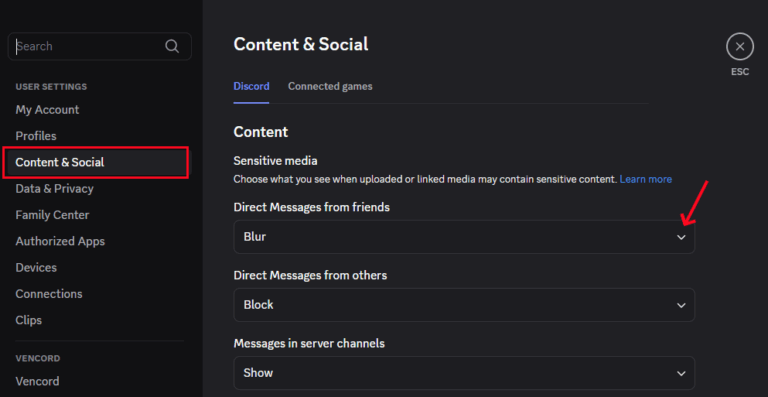Screen dimensions: 768x397
Task: Click chevron beside Blur option
Action: click(681, 237)
